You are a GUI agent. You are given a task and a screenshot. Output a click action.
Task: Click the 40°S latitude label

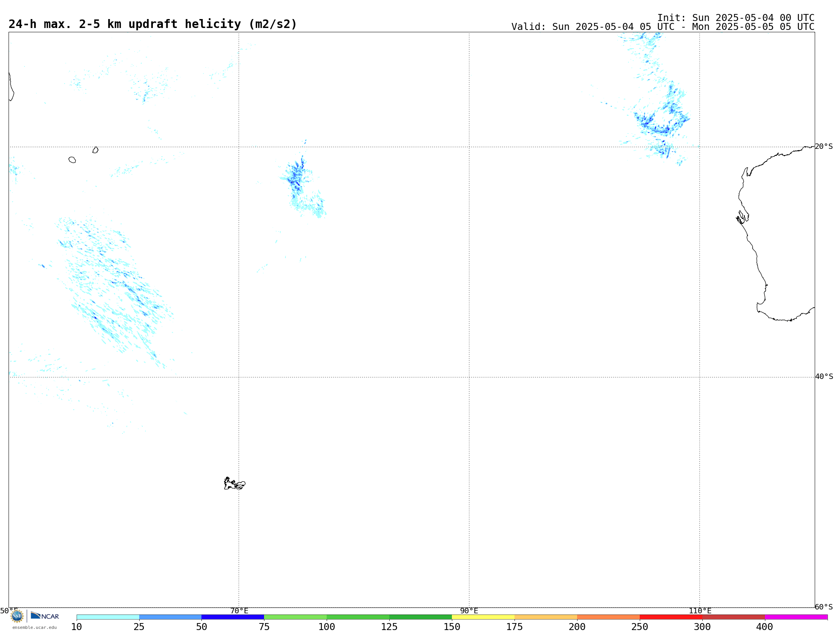coord(824,377)
